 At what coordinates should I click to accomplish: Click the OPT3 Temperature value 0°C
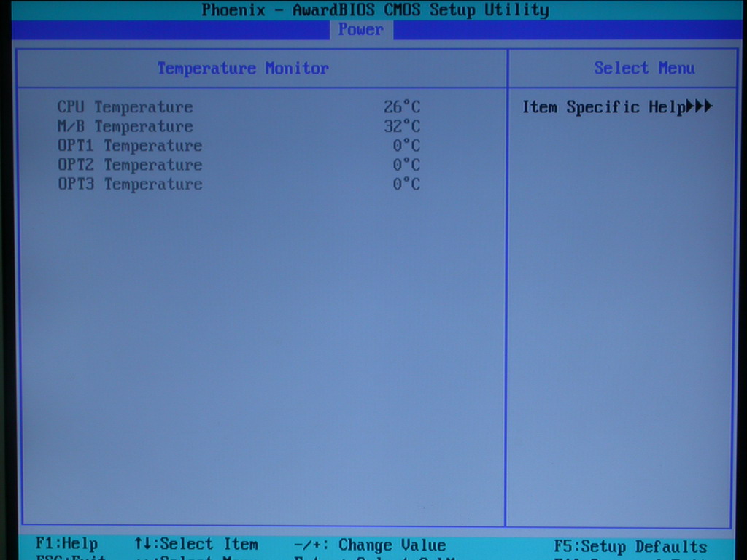click(406, 184)
